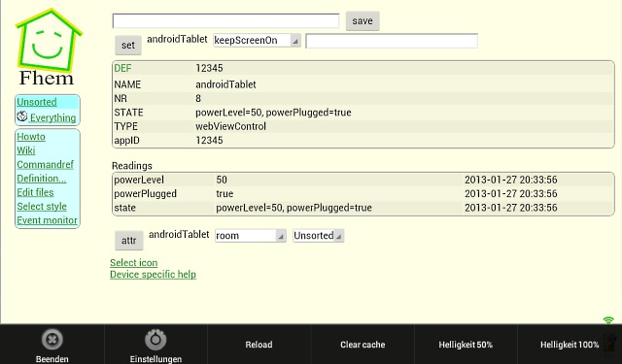Open the Edit files link

click(x=35, y=192)
